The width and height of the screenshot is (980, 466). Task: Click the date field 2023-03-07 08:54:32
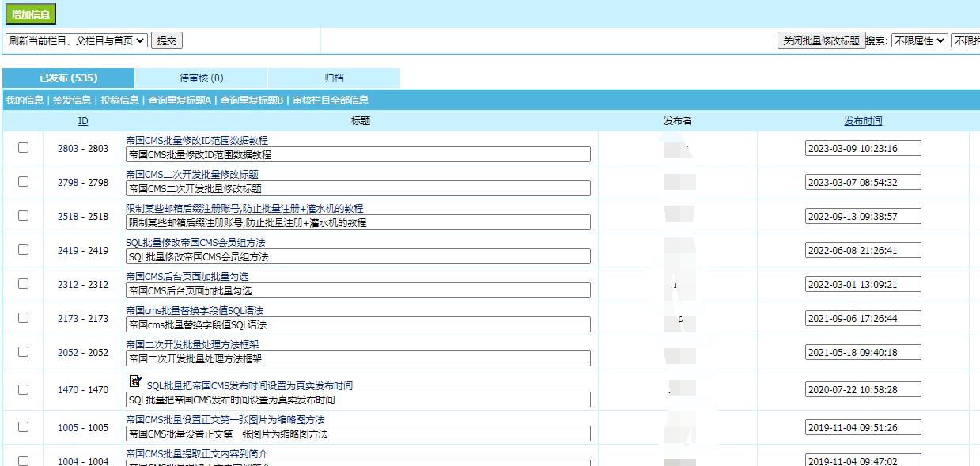pos(863,182)
